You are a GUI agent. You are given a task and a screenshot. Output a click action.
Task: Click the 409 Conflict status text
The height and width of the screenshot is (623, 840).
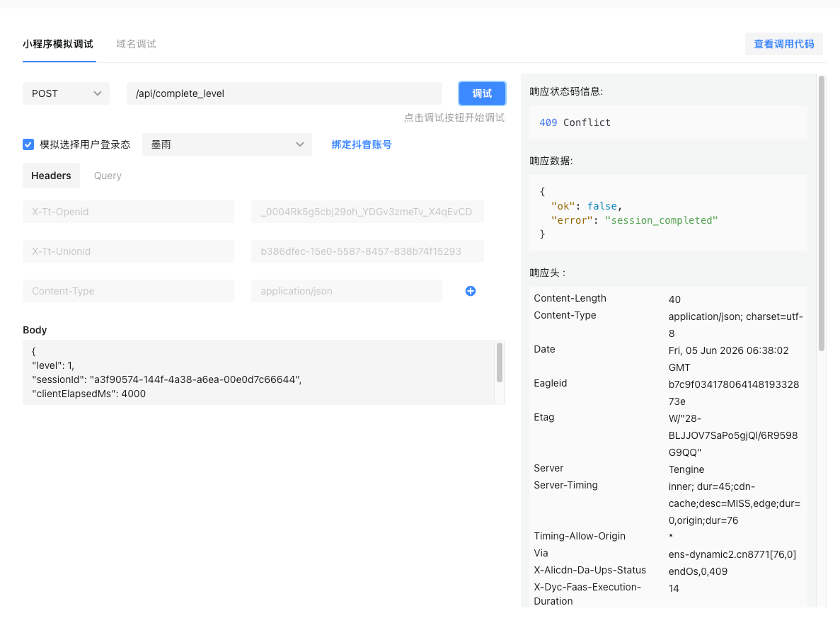575,122
